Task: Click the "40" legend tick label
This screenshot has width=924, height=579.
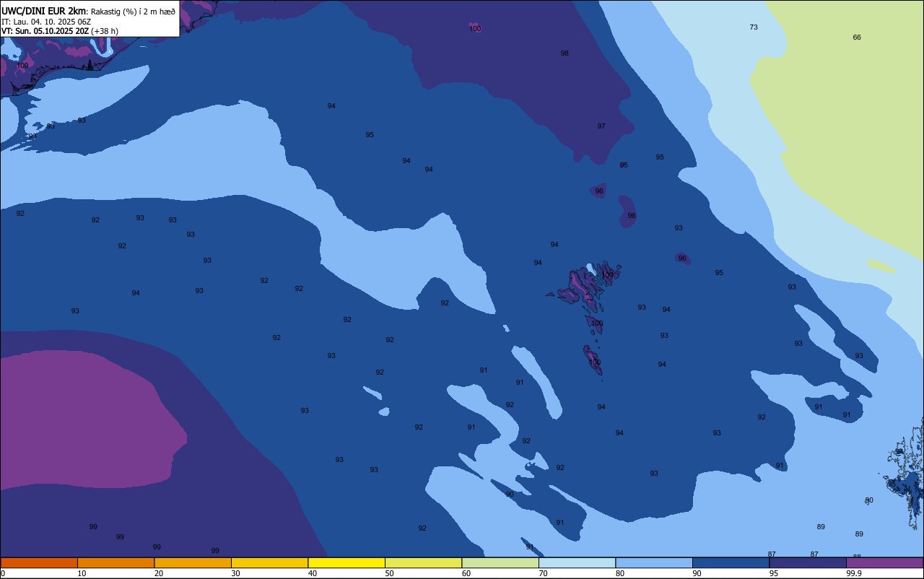Action: pos(313,573)
